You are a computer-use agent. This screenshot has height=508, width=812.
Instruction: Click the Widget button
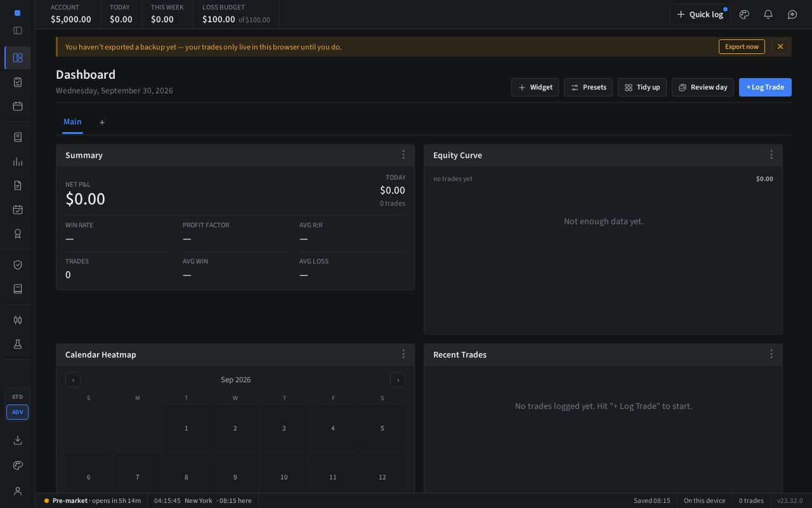click(535, 87)
